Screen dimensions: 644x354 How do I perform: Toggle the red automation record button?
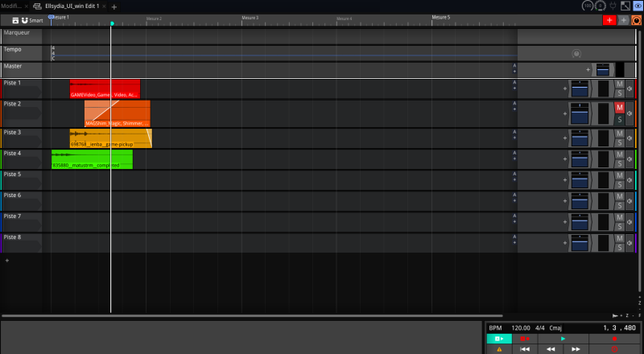pyautogui.click(x=525, y=339)
